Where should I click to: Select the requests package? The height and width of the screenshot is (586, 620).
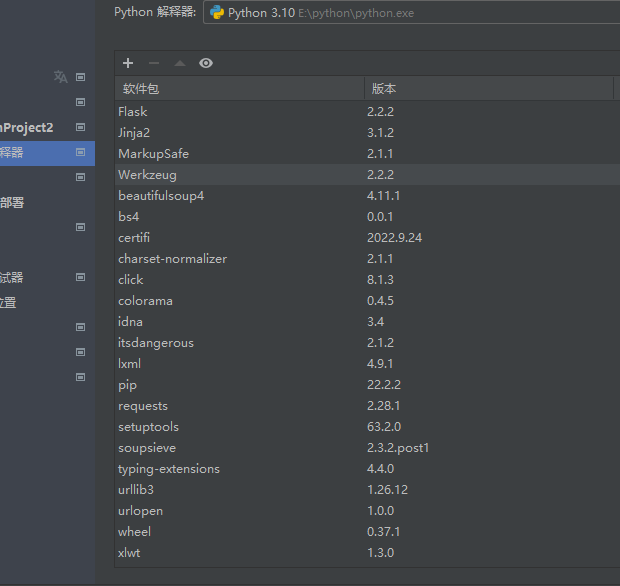point(367,406)
